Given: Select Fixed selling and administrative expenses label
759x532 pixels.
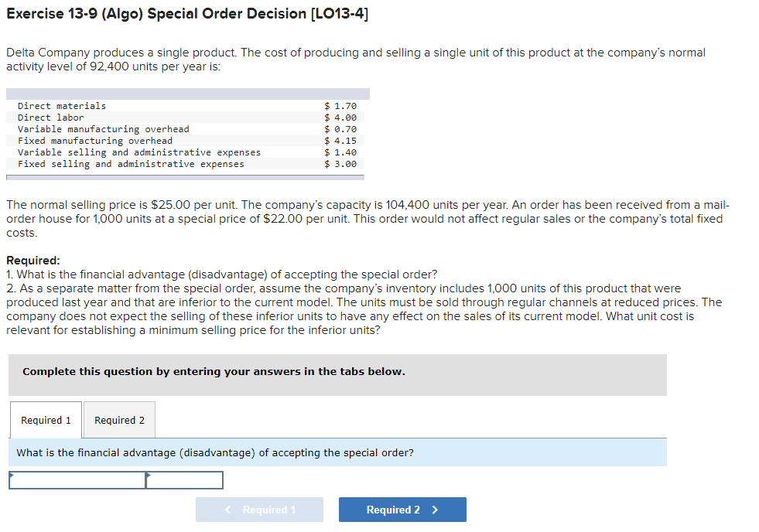Looking at the screenshot, I should 131,164.
